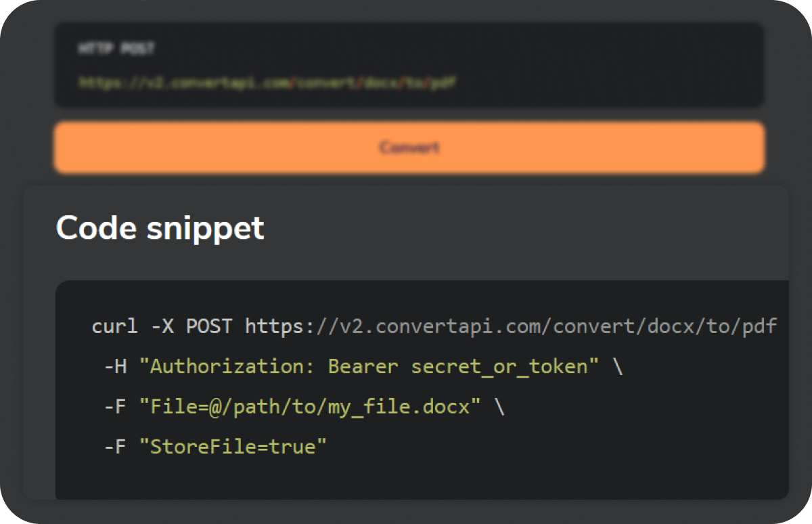
Task: Select the blurred convertapi.com endpoint URL
Action: click(268, 83)
